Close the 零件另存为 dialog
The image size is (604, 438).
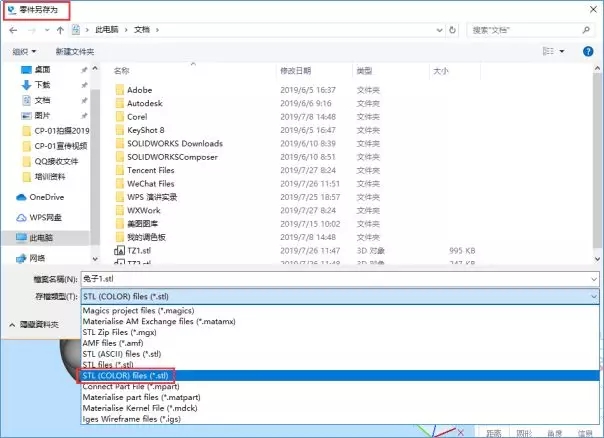[593, 9]
